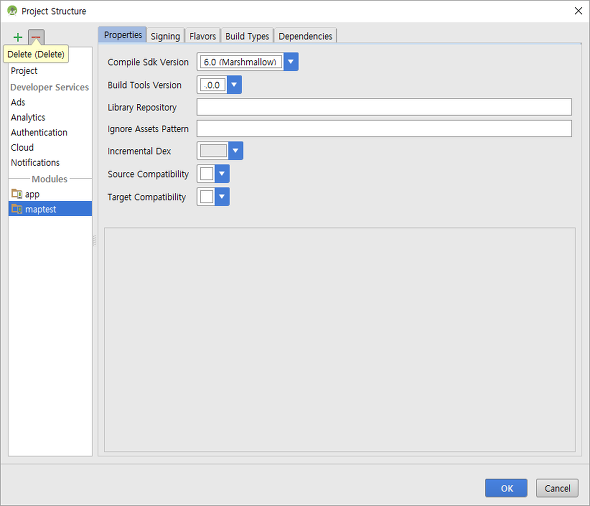Click the Ignore Assets Pattern input field
The width and height of the screenshot is (590, 506).
[x=384, y=129]
